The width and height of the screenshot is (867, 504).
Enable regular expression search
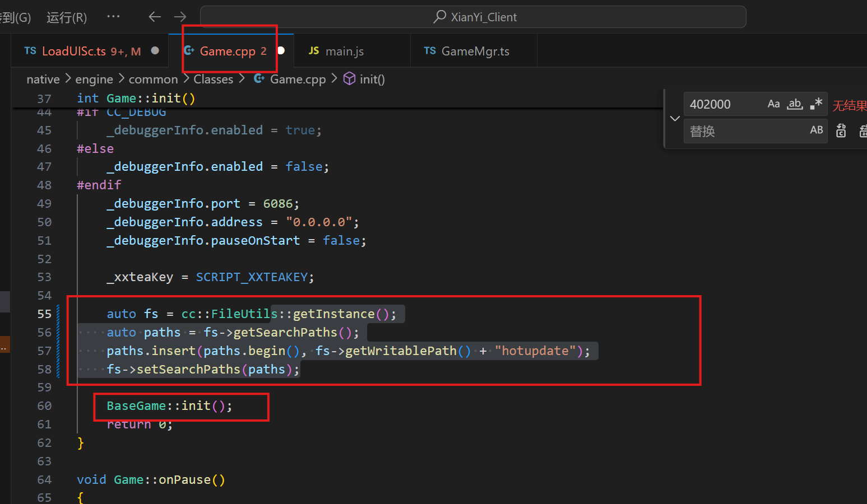[816, 104]
